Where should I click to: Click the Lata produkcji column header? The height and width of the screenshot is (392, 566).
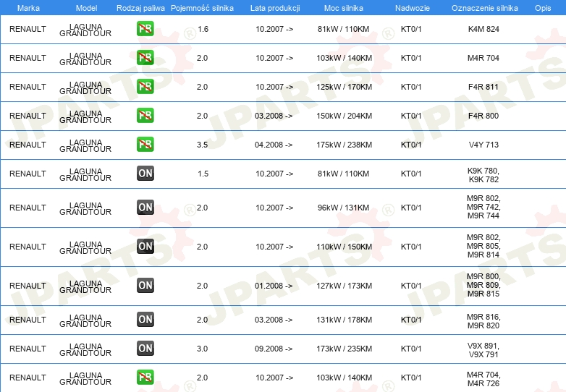275,8
